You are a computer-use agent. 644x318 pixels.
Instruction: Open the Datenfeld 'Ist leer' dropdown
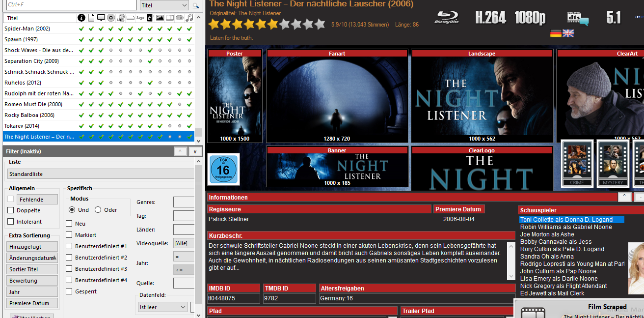tap(162, 307)
